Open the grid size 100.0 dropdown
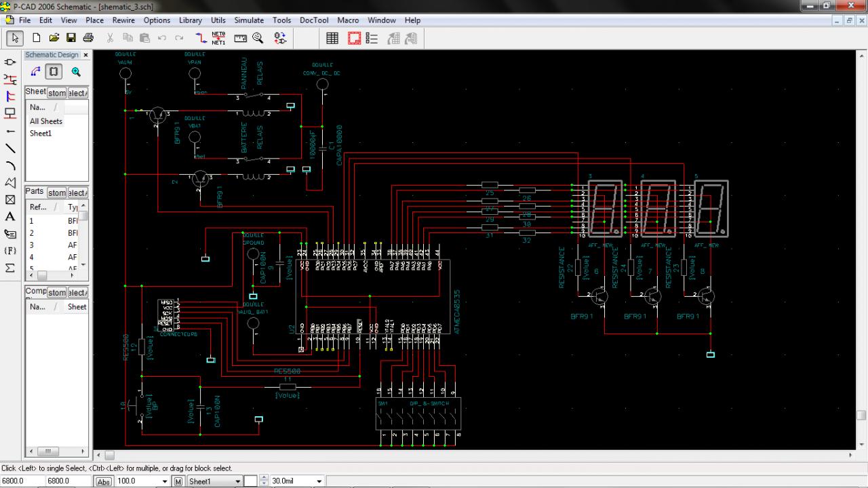Viewport: 868px width, 488px height. [x=165, y=481]
